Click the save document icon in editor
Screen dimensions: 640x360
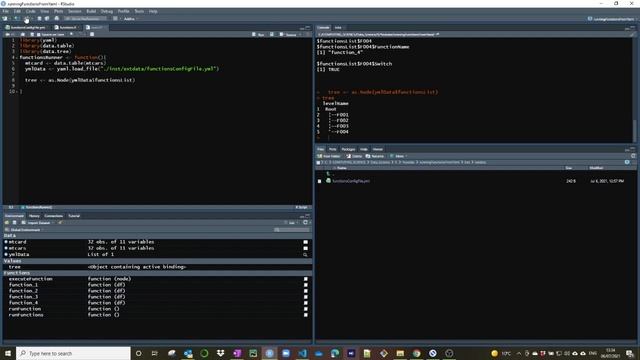(32, 35)
